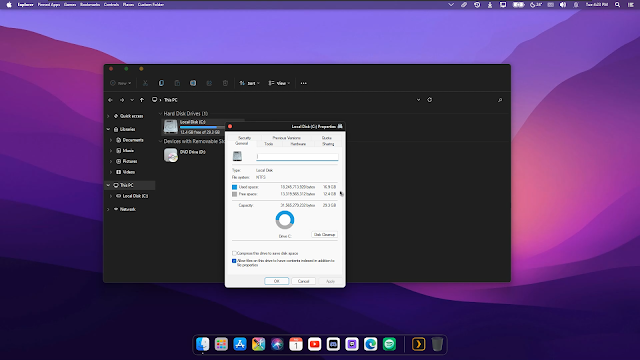Collapse the Hard Disk Drives group

(x=160, y=113)
